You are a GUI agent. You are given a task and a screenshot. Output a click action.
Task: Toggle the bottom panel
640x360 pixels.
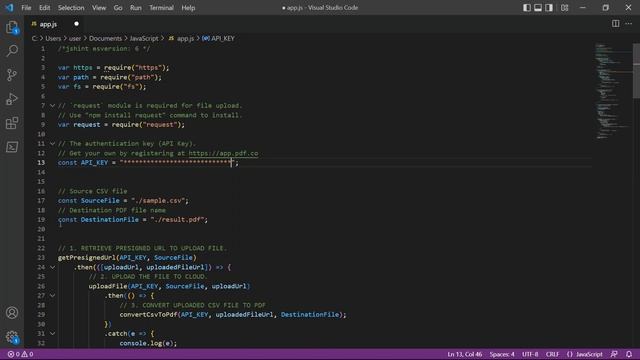tap(538, 8)
